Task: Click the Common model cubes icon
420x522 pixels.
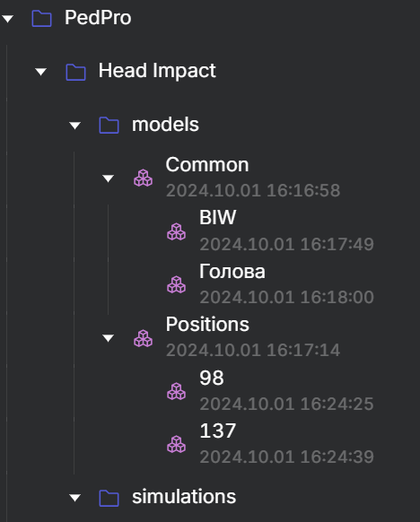Action: [144, 178]
